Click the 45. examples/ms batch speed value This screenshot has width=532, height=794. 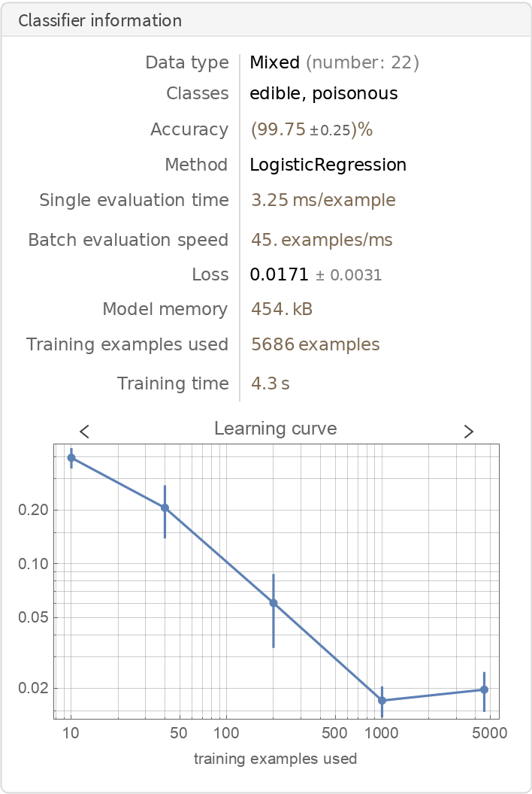(x=321, y=240)
